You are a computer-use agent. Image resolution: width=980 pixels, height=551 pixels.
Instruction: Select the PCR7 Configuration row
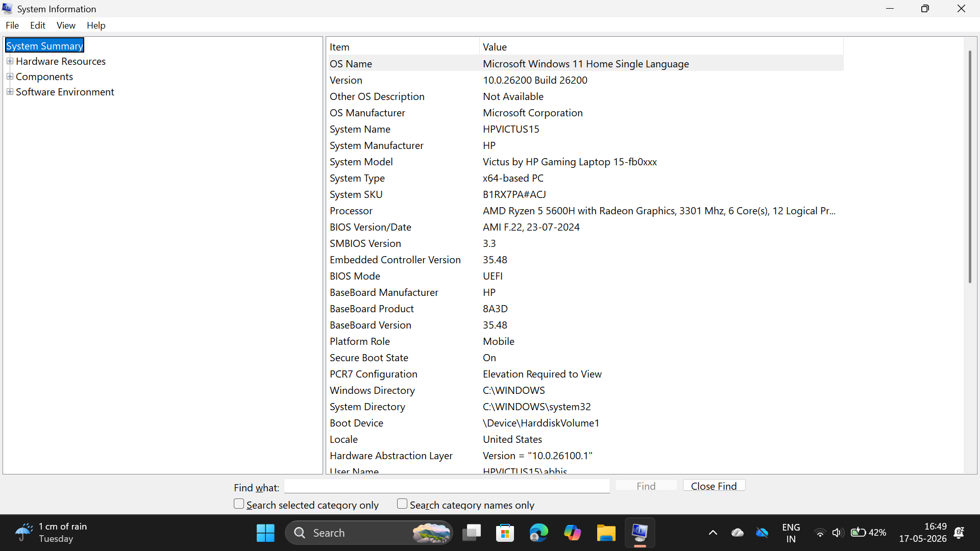point(585,374)
